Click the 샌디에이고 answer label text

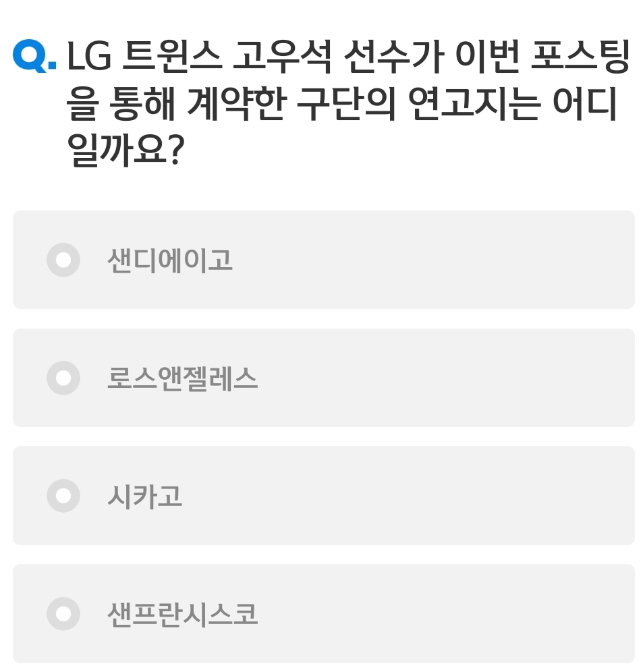[170, 260]
